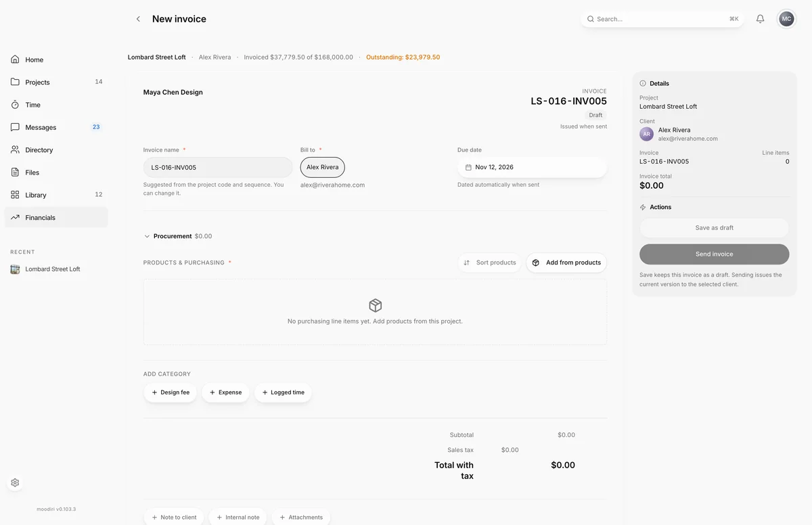Add a Design fee category
812x525 pixels.
[x=171, y=392]
